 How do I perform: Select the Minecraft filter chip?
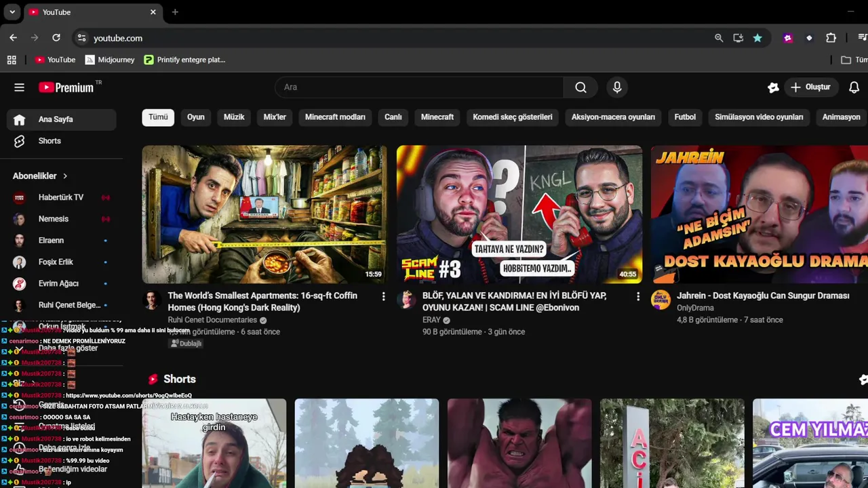[437, 117]
